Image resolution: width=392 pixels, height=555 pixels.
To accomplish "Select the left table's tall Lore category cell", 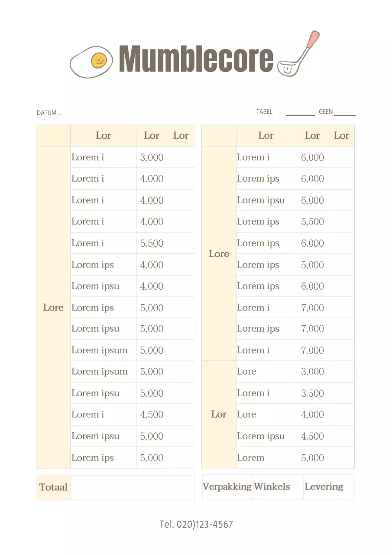I will tap(53, 307).
